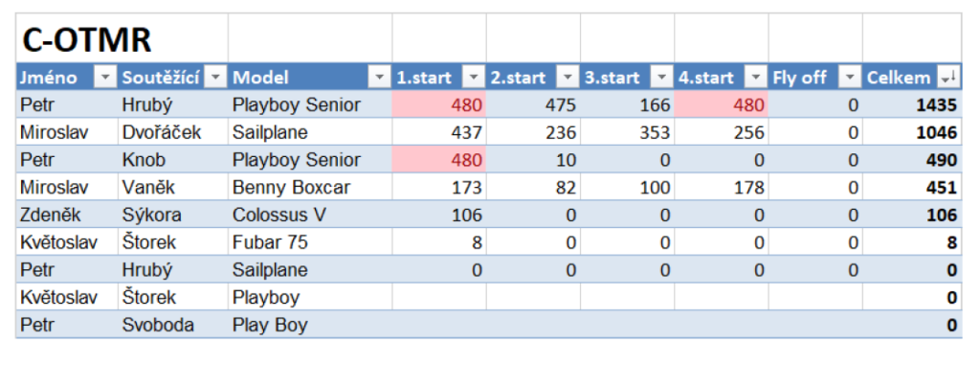980x365 pixels.
Task: Select the total 1435 cell
Action: tap(912, 104)
